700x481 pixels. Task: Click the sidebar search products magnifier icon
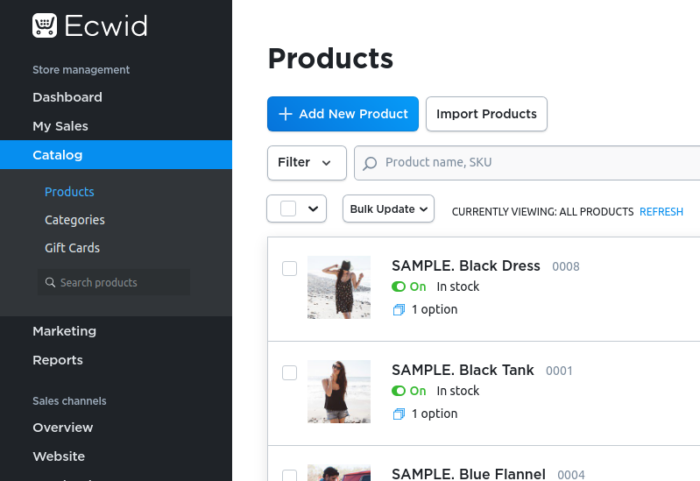50,283
